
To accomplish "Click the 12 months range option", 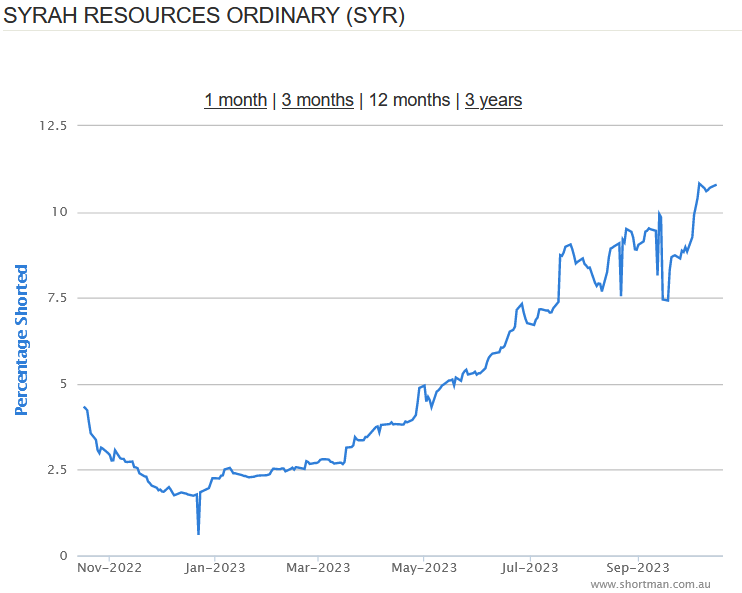I will pos(409,100).
